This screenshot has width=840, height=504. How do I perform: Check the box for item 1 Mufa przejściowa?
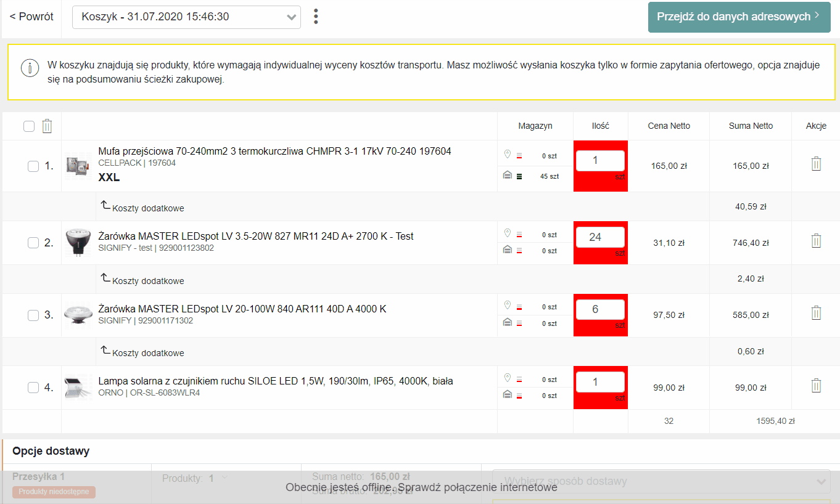[x=33, y=166]
